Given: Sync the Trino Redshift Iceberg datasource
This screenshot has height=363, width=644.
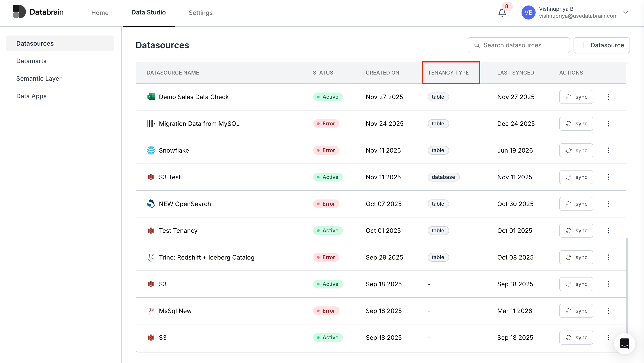Looking at the screenshot, I should [576, 257].
